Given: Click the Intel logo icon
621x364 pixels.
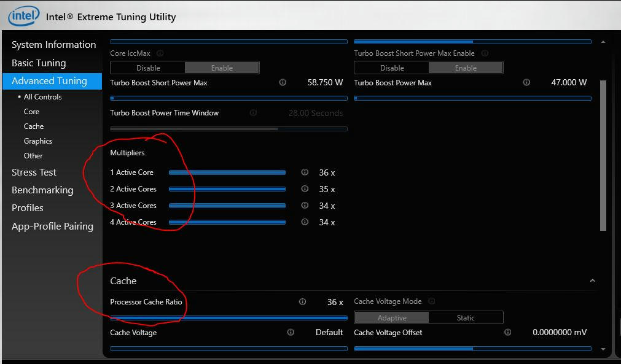Looking at the screenshot, I should [x=24, y=16].
